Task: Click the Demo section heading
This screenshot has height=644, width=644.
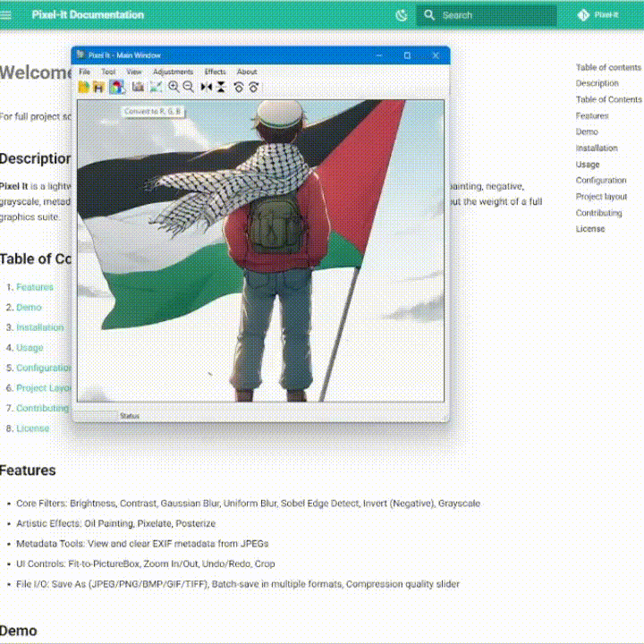Action: pos(19,631)
